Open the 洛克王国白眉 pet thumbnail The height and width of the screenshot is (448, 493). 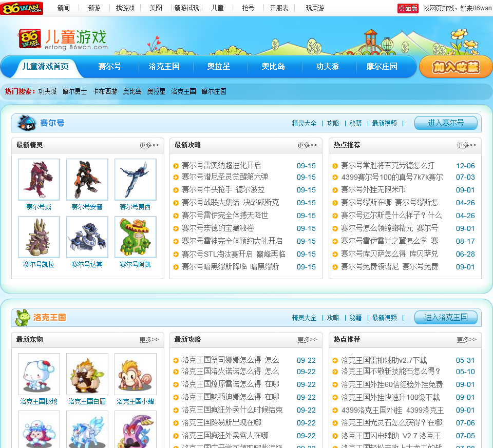point(87,374)
